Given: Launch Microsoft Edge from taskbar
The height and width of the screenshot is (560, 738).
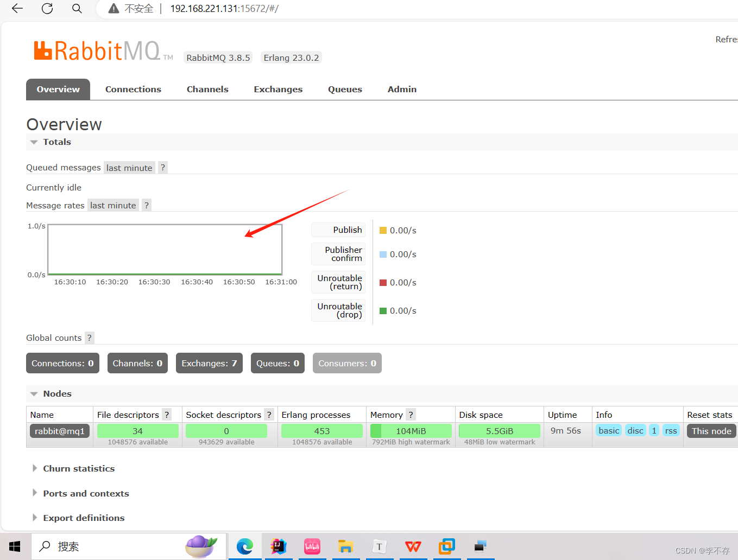Looking at the screenshot, I should (245, 546).
